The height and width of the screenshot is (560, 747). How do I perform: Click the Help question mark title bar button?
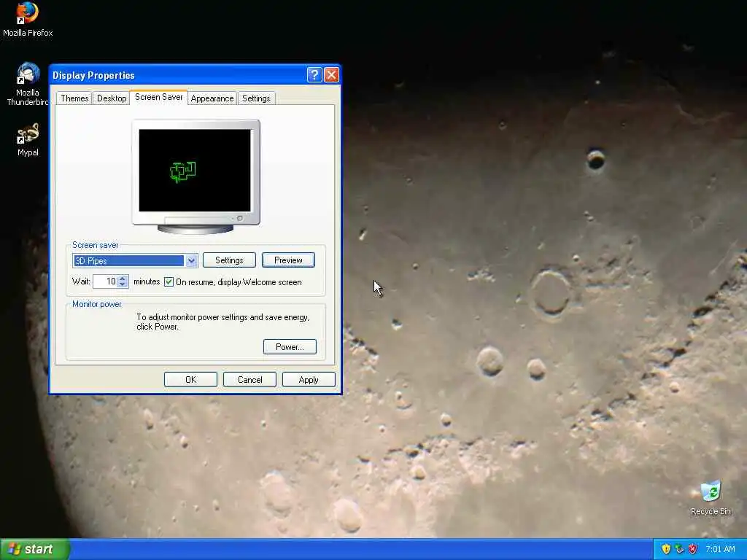tap(314, 75)
